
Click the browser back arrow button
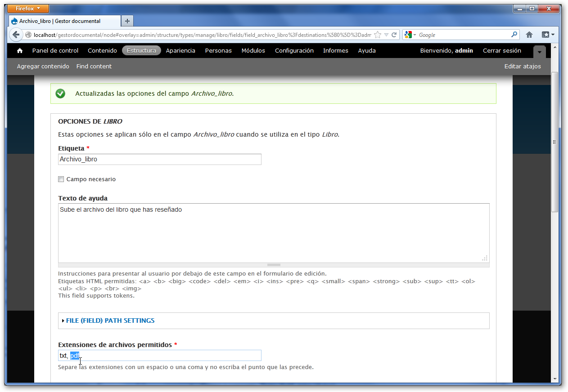point(16,35)
